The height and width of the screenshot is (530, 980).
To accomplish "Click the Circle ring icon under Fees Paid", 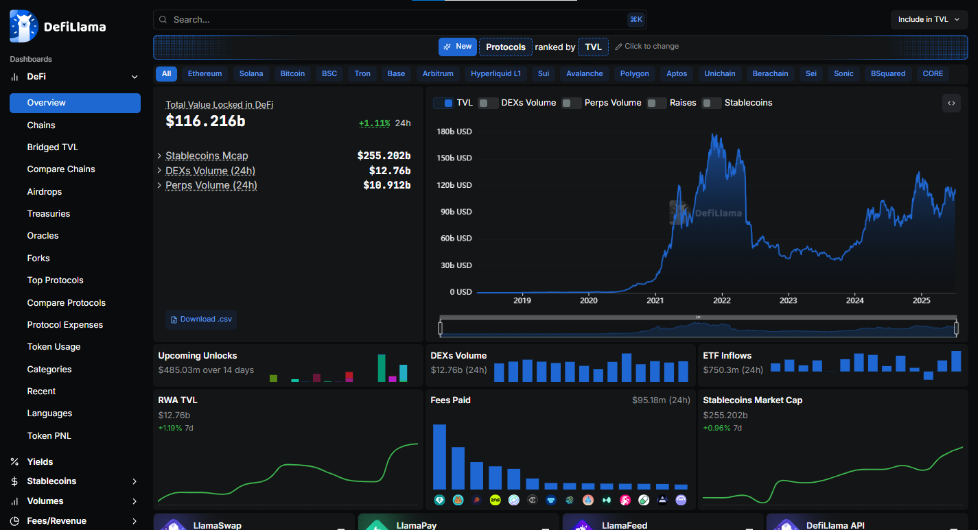I will [514, 500].
